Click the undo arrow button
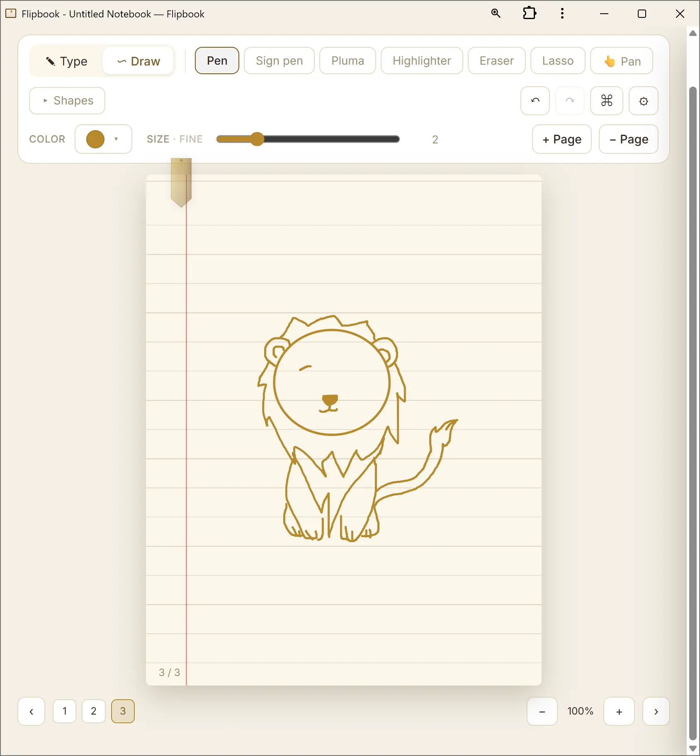This screenshot has width=700, height=756. tap(535, 101)
